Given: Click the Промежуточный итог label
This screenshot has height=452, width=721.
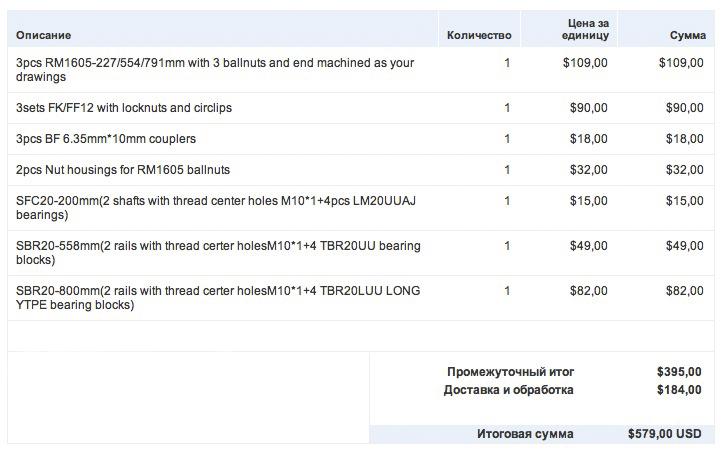Looking at the screenshot, I should pyautogui.click(x=510, y=371).
